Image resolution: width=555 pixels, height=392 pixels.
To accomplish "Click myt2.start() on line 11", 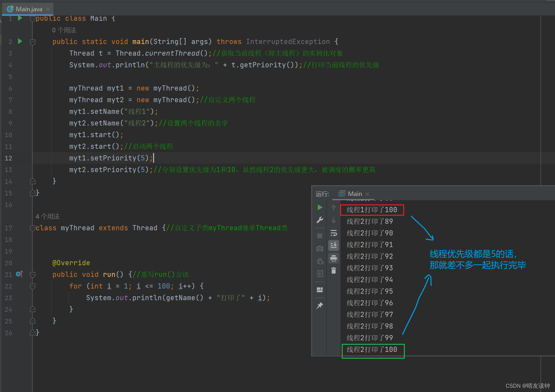I will 94,147.
